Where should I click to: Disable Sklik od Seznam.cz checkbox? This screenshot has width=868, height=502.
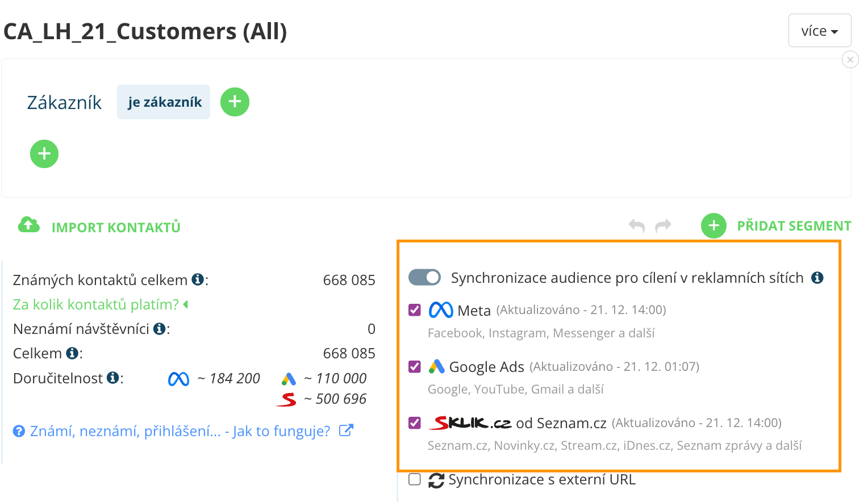coord(415,423)
